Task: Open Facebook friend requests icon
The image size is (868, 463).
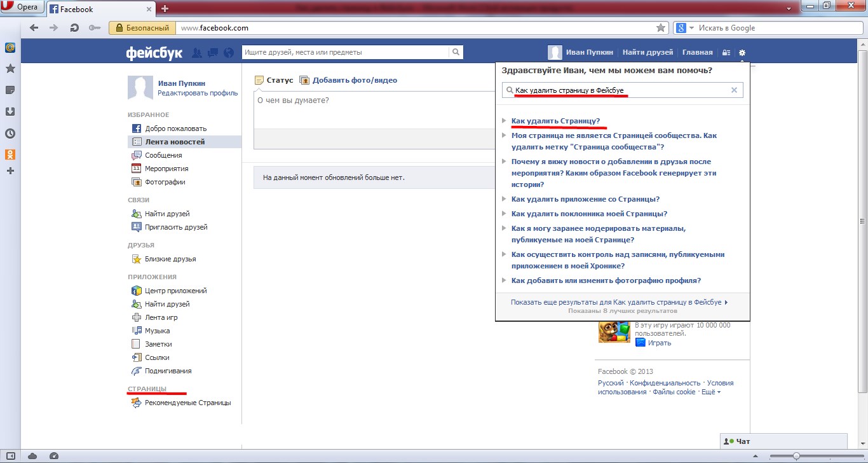Action: (x=197, y=52)
